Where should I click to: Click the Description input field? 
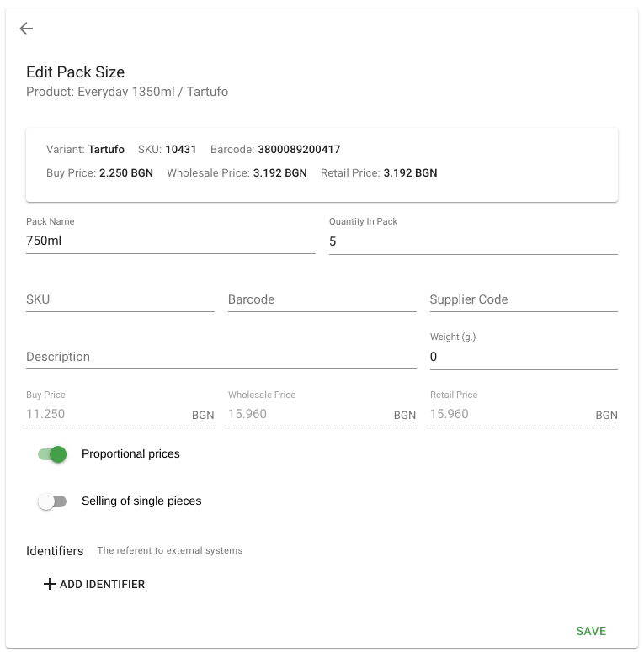(x=221, y=357)
